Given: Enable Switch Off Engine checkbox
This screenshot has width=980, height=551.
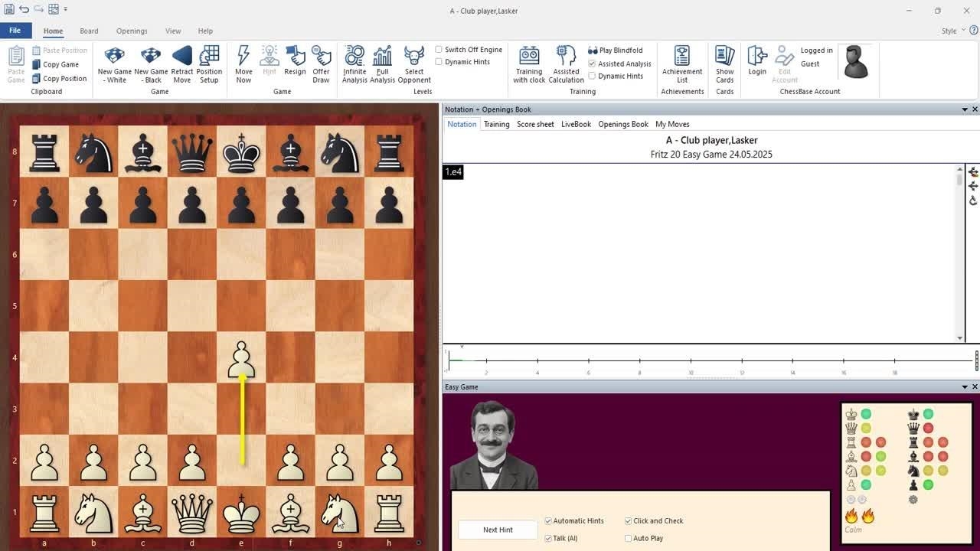Looking at the screenshot, I should 439,50.
